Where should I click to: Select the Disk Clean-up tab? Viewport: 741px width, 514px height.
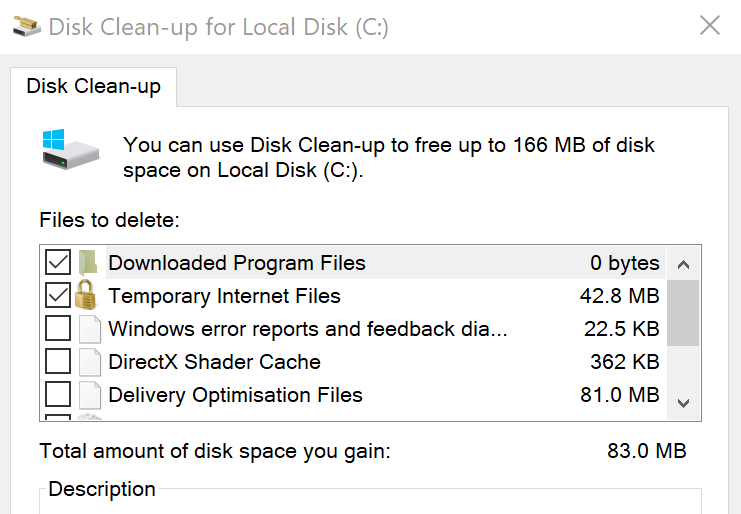click(x=94, y=87)
